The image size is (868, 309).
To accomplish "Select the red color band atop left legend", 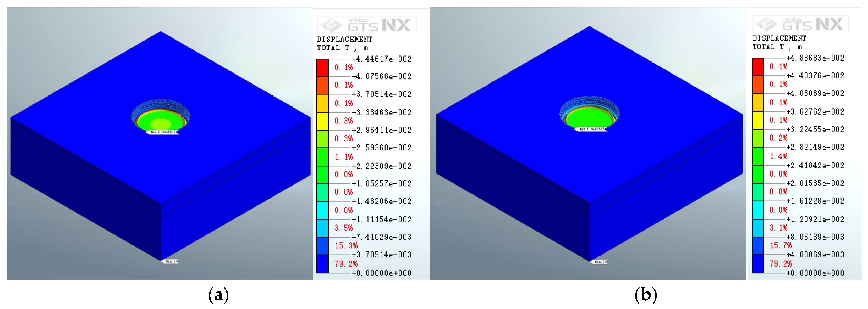I will (x=322, y=67).
